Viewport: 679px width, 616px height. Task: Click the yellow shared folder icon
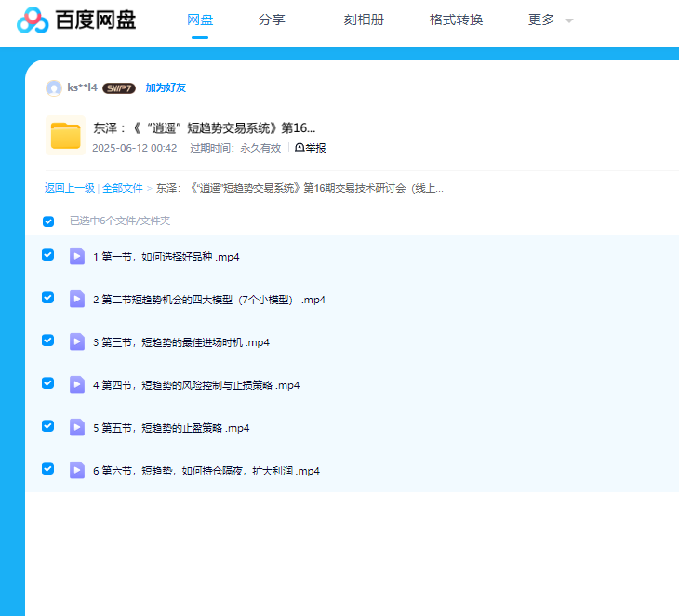coord(65,136)
